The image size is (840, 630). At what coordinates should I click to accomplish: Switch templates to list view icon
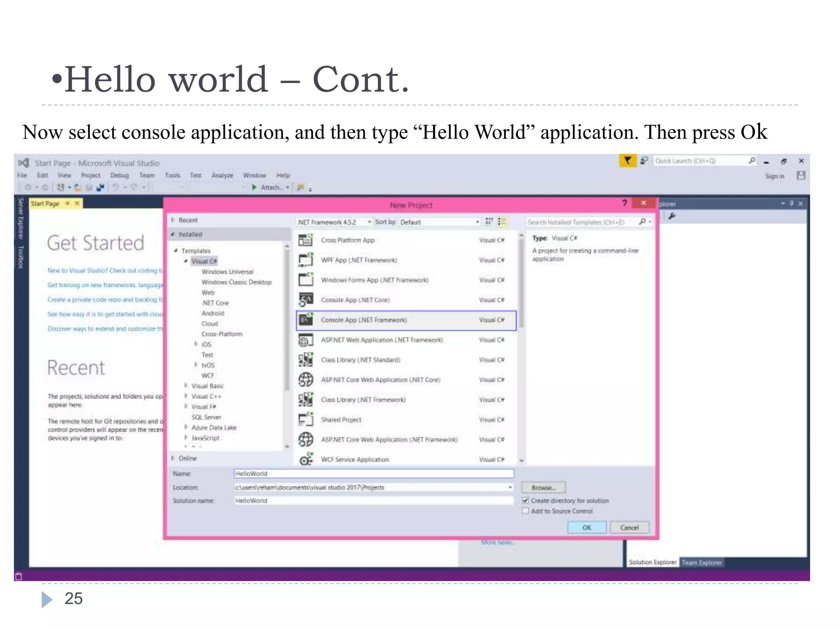point(502,221)
